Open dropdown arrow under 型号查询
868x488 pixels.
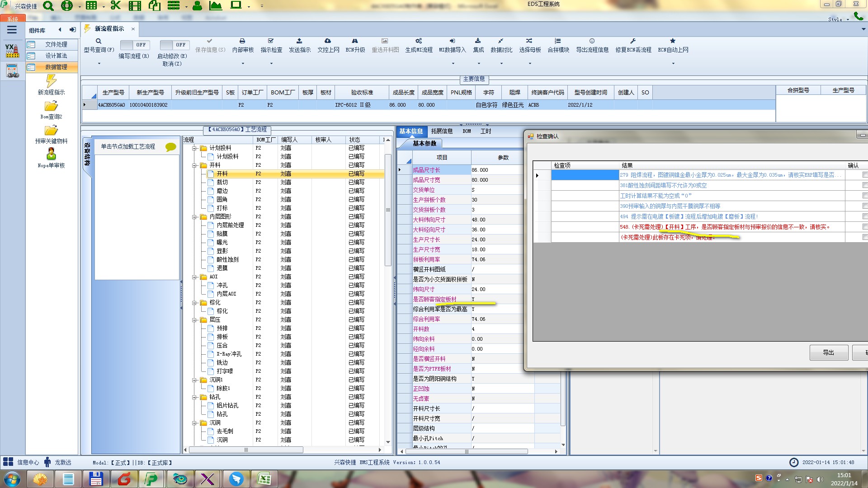[x=99, y=64]
